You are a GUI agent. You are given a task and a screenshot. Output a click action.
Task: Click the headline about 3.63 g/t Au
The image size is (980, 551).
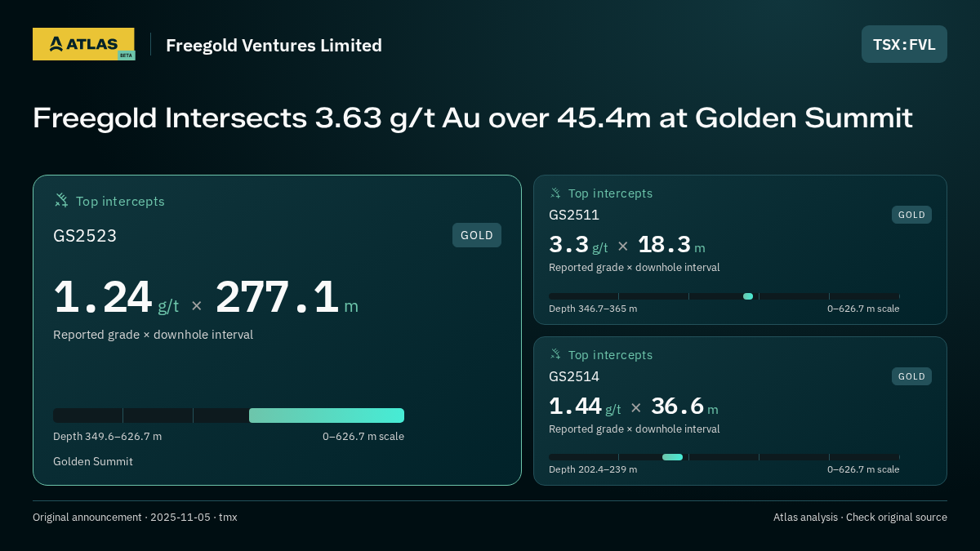coord(473,118)
